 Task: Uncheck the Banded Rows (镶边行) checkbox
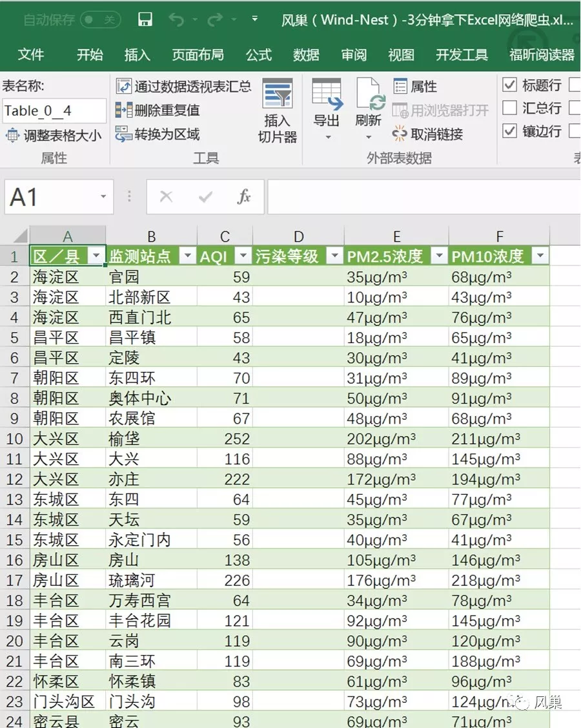[509, 131]
